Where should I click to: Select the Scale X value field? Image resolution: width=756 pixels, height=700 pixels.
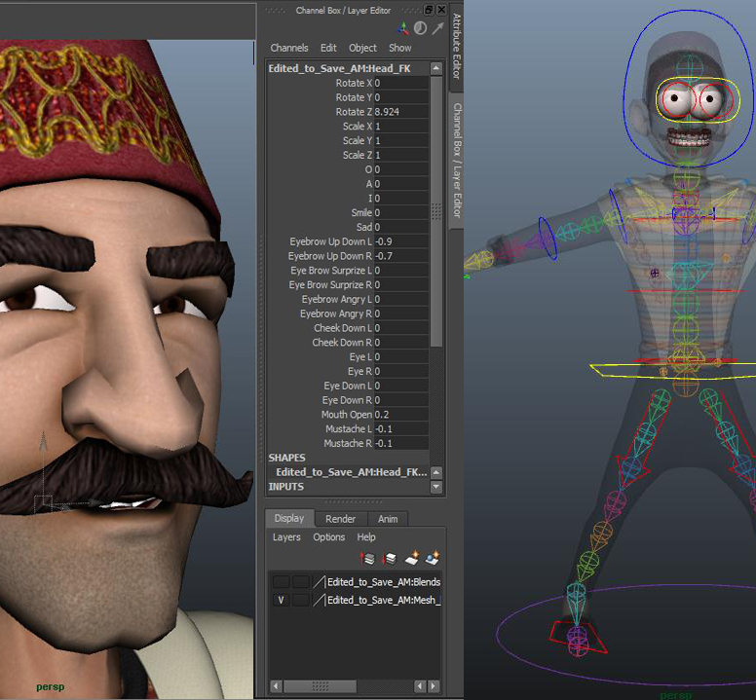click(x=400, y=127)
